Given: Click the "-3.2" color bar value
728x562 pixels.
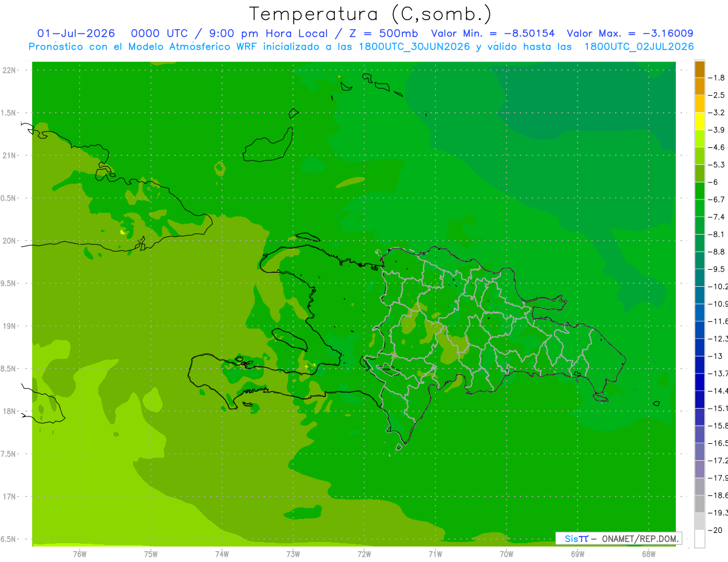Looking at the screenshot, I should coord(717,112).
